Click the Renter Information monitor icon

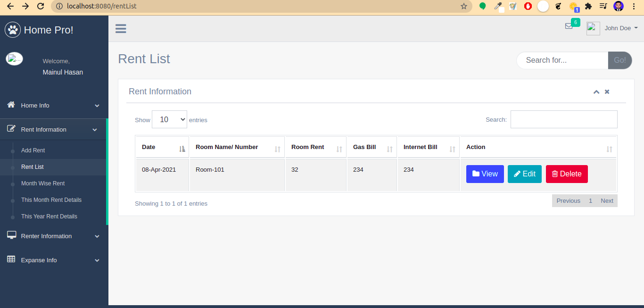10,235
